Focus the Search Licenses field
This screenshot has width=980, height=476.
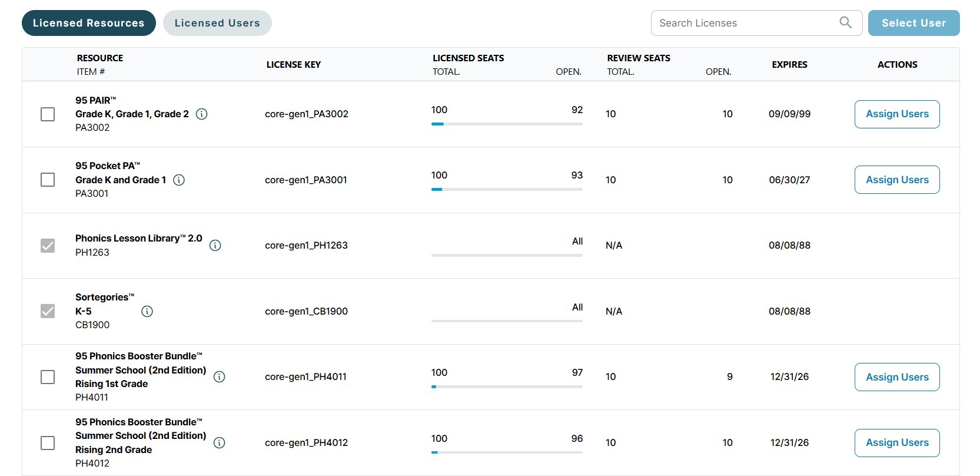click(757, 23)
